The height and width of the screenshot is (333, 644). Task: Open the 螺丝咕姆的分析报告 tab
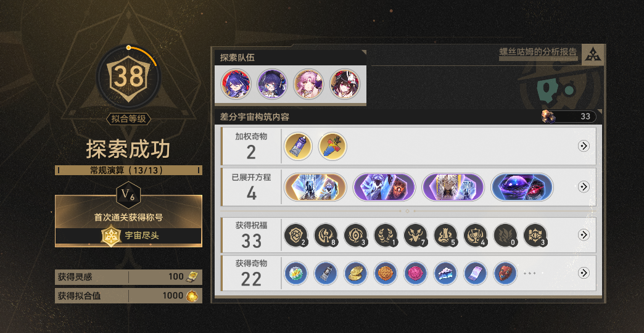pyautogui.click(x=538, y=52)
